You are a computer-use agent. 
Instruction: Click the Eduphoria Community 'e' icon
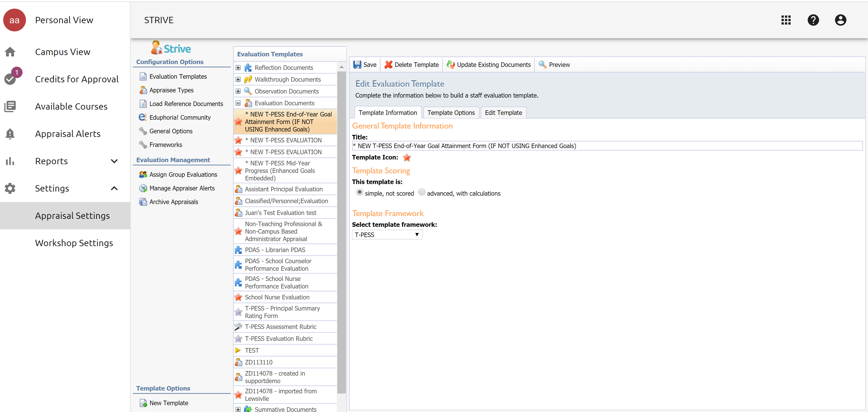(142, 117)
